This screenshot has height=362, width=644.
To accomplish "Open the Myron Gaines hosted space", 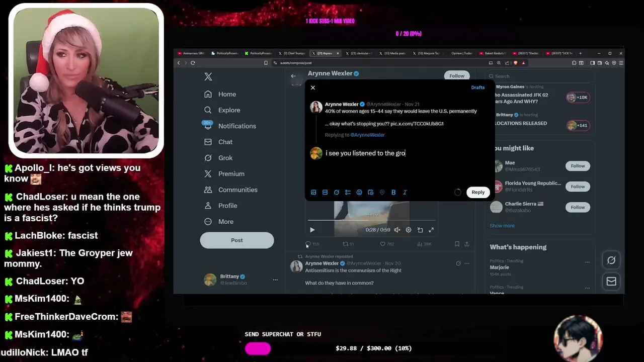I will pyautogui.click(x=541, y=94).
